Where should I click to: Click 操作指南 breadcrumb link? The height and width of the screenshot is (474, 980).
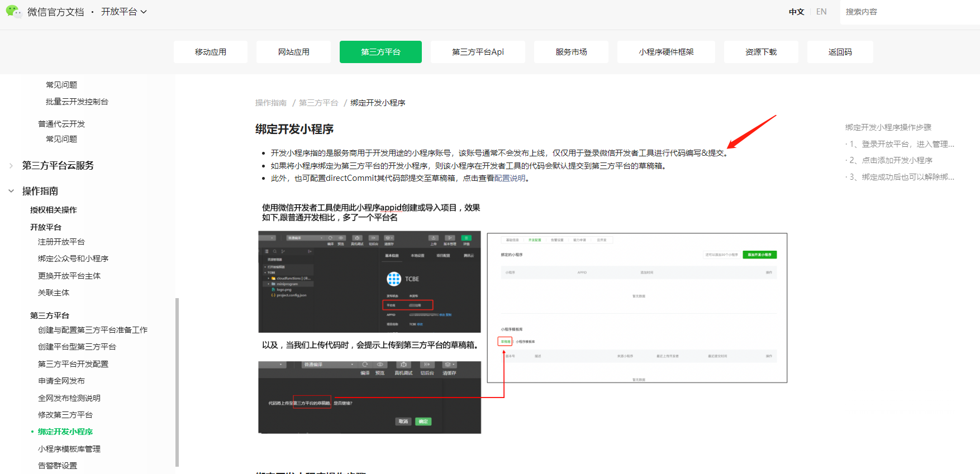[x=271, y=103]
